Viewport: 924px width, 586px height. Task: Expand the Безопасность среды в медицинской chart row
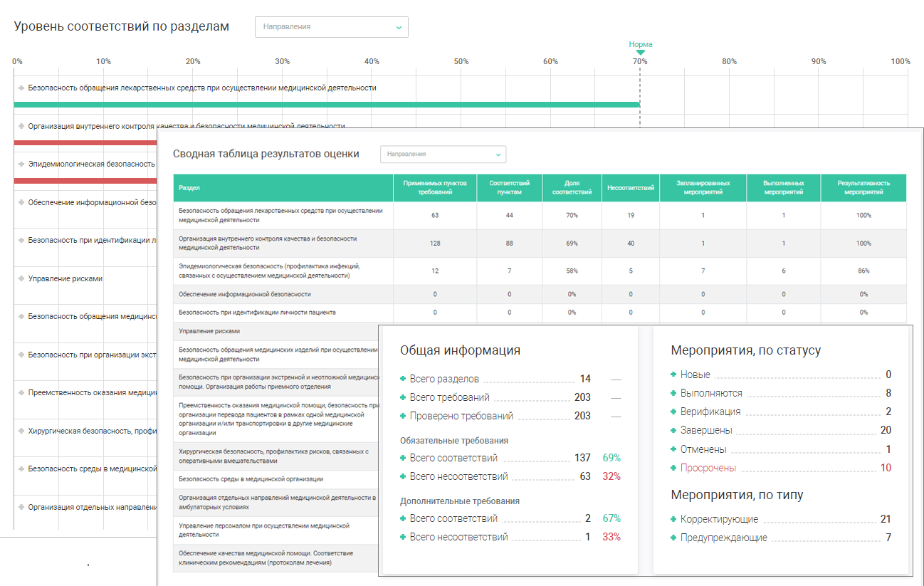coord(21,469)
